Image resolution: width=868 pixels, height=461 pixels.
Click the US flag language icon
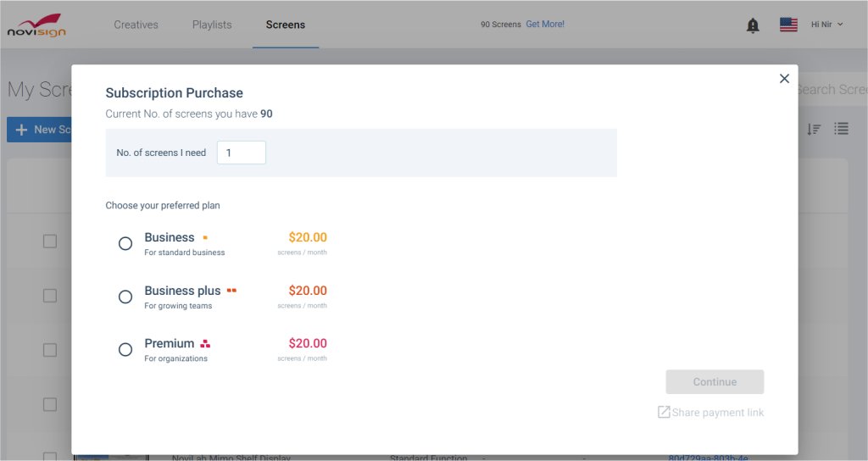[788, 25]
